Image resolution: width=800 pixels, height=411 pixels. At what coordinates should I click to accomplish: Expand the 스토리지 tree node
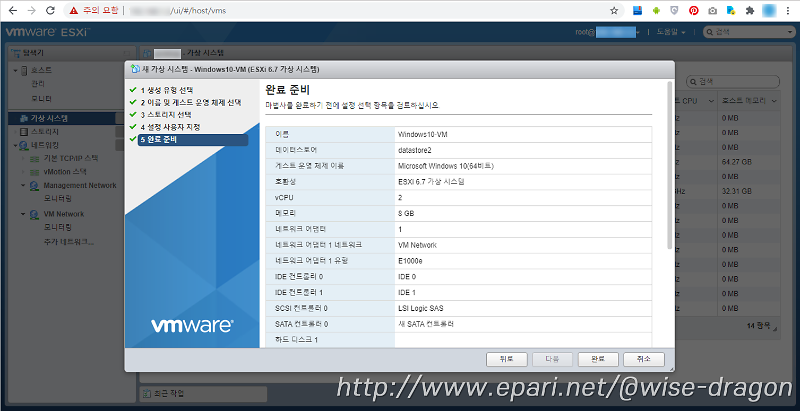pyautogui.click(x=15, y=132)
